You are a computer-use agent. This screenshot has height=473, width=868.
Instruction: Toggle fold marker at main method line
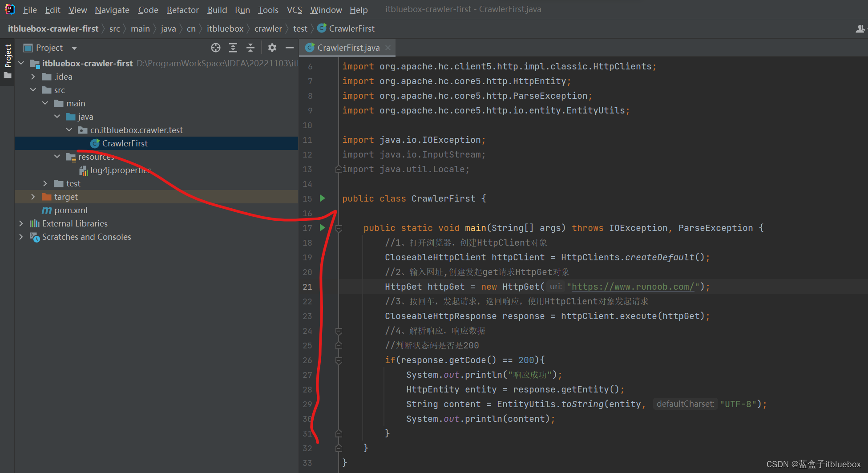[339, 228]
